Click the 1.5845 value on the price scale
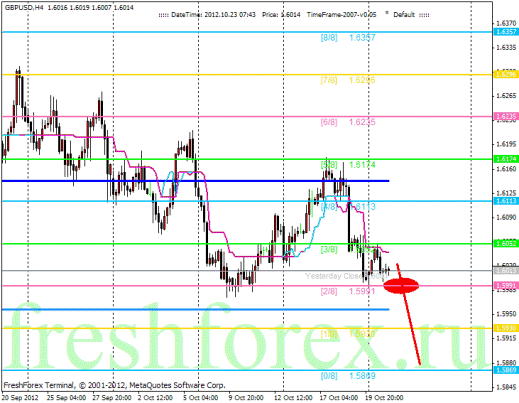This screenshot has height=403, width=519. 506,387
